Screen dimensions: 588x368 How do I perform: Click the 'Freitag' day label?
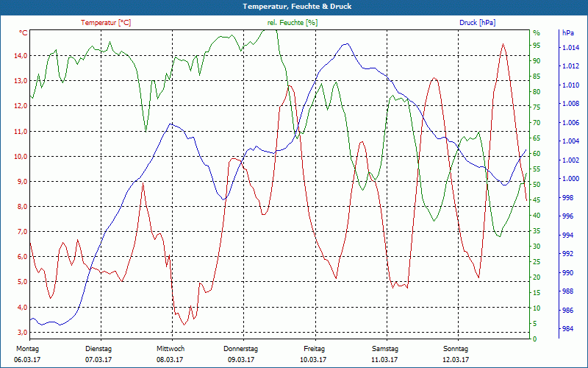315,348
